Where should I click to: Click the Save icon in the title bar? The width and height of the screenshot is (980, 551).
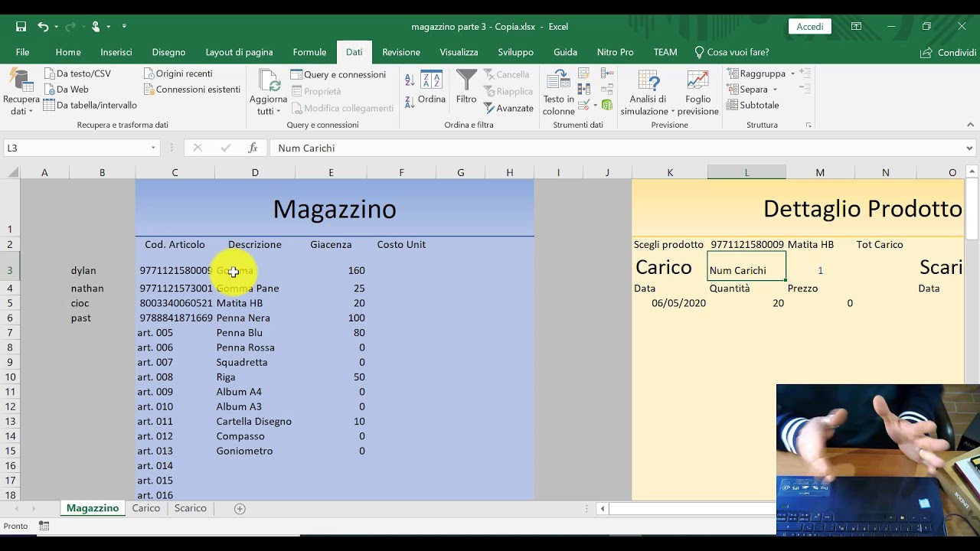click(21, 27)
